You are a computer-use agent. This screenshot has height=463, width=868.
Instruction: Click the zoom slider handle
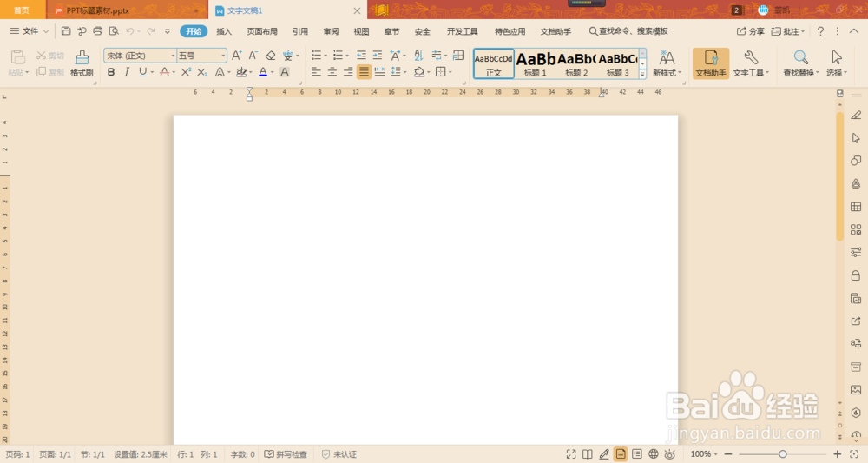tap(783, 454)
